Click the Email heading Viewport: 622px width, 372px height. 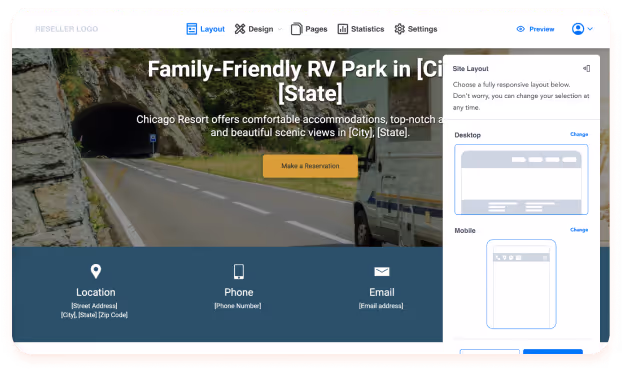pyautogui.click(x=382, y=292)
